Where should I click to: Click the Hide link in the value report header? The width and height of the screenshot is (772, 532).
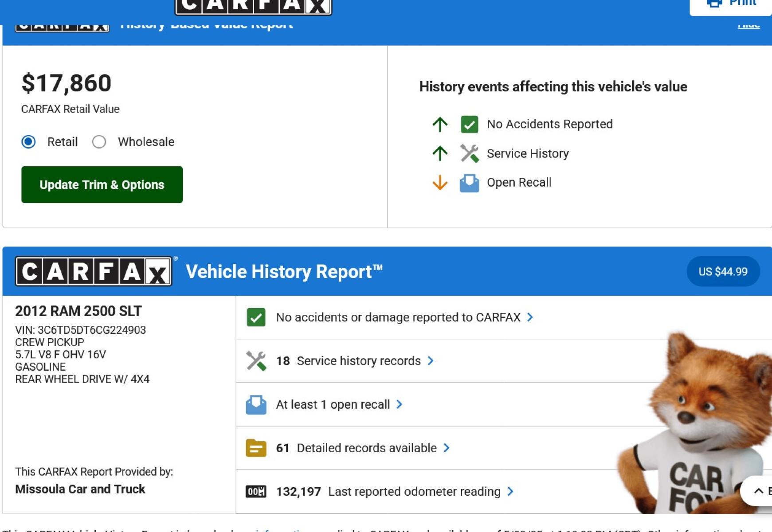pyautogui.click(x=748, y=25)
